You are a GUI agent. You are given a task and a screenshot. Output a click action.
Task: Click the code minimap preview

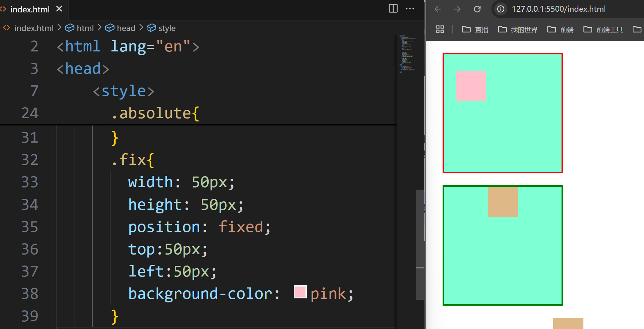tap(407, 54)
